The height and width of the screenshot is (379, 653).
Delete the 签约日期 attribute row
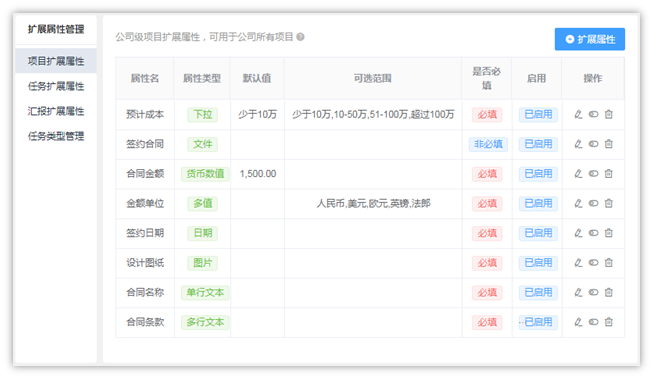tap(608, 233)
